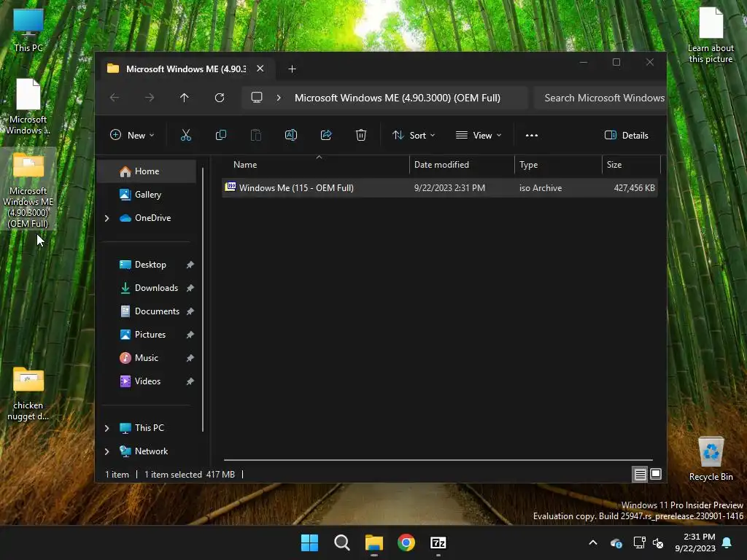Open pinned Pictures folder
Viewport: 747px width, 560px height.
[x=150, y=335]
